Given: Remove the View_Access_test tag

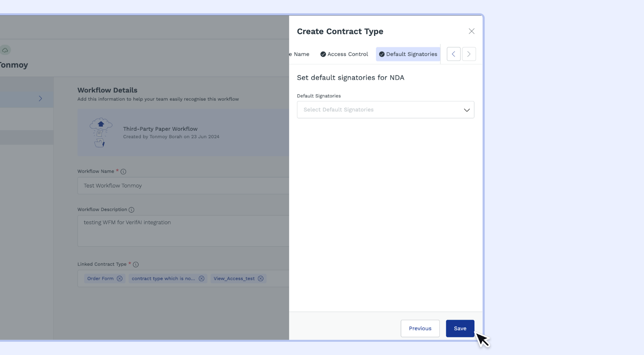Looking at the screenshot, I should click(x=260, y=279).
